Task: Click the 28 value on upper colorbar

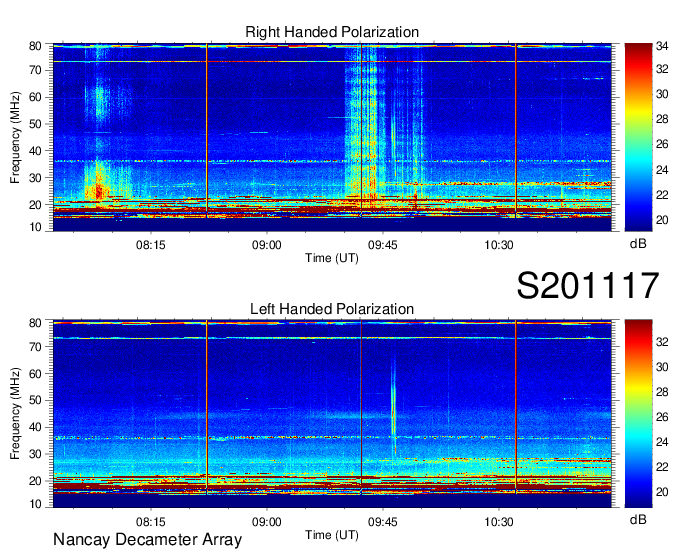Action: tap(662, 119)
